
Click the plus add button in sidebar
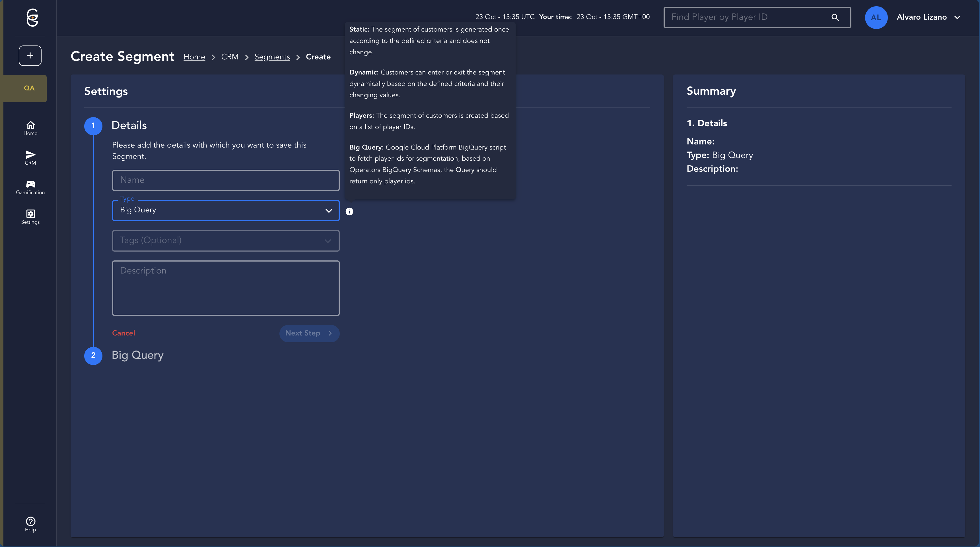point(30,55)
